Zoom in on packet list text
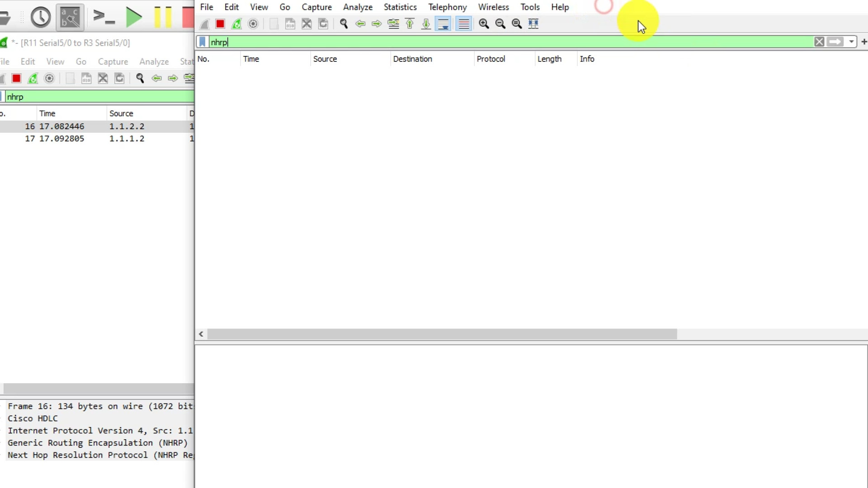The height and width of the screenshot is (488, 868). coord(484,24)
